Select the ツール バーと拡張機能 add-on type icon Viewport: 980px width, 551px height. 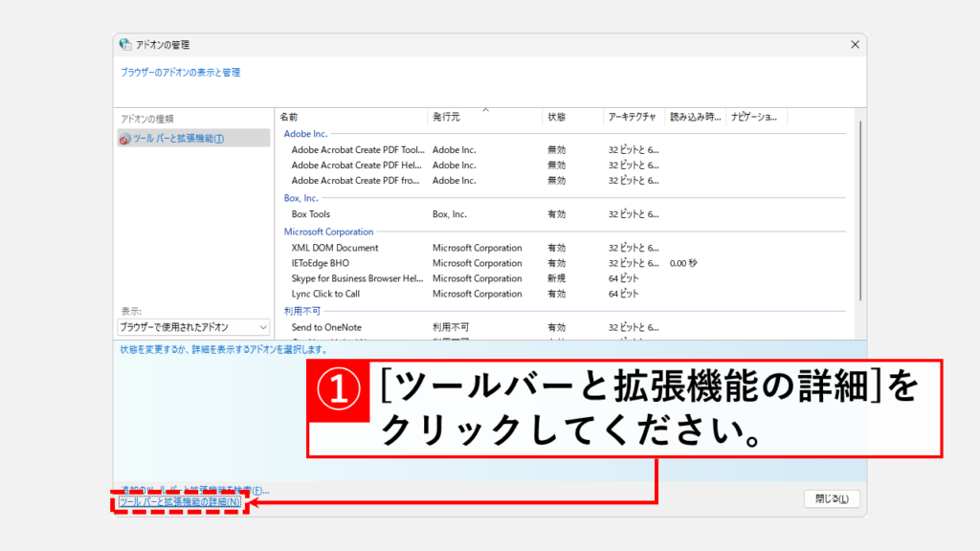(124, 139)
